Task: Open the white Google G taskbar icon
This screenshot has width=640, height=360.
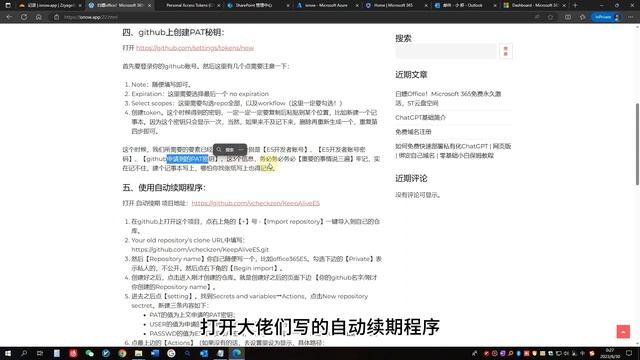Action: click(x=171, y=353)
